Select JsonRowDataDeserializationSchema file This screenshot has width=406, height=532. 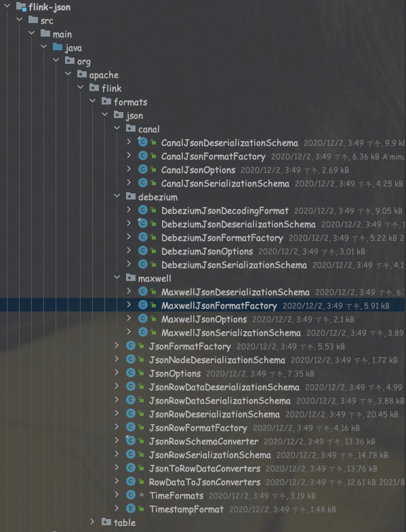tap(224, 387)
